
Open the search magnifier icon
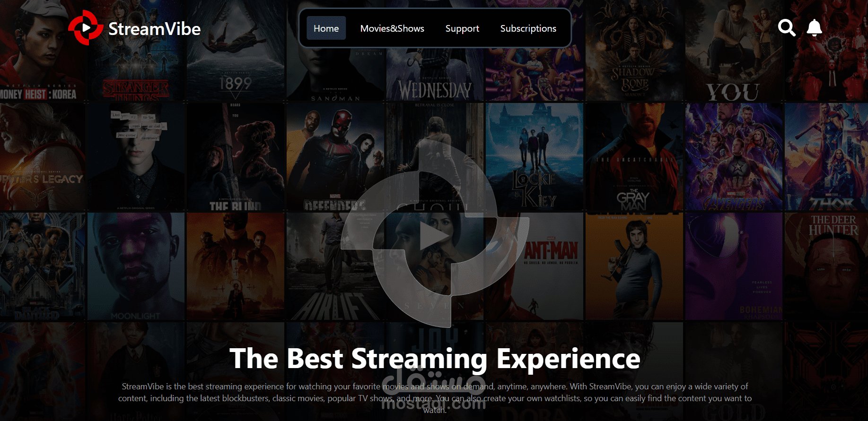[787, 28]
